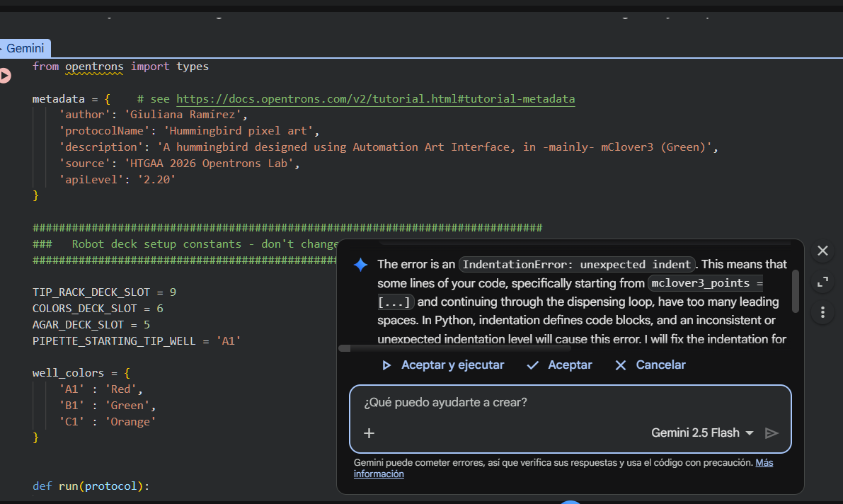Open the Gemini 2.5 Flash model dropdown
843x504 pixels.
[702, 433]
